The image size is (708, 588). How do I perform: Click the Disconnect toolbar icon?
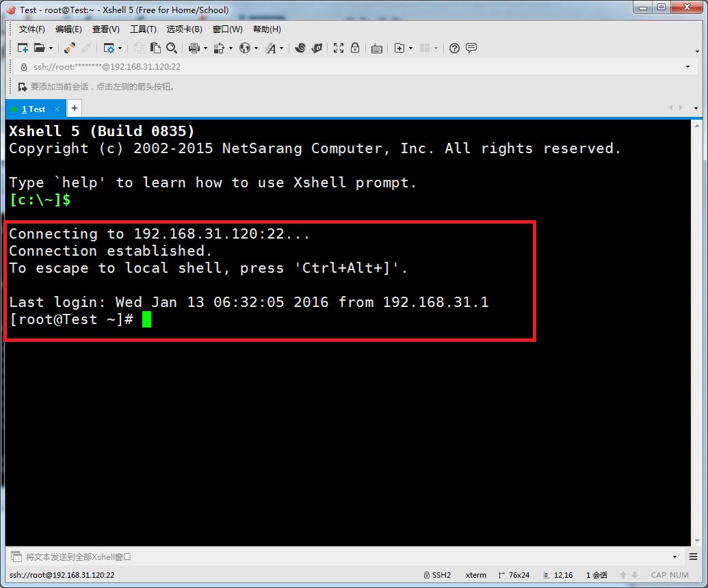click(x=87, y=48)
